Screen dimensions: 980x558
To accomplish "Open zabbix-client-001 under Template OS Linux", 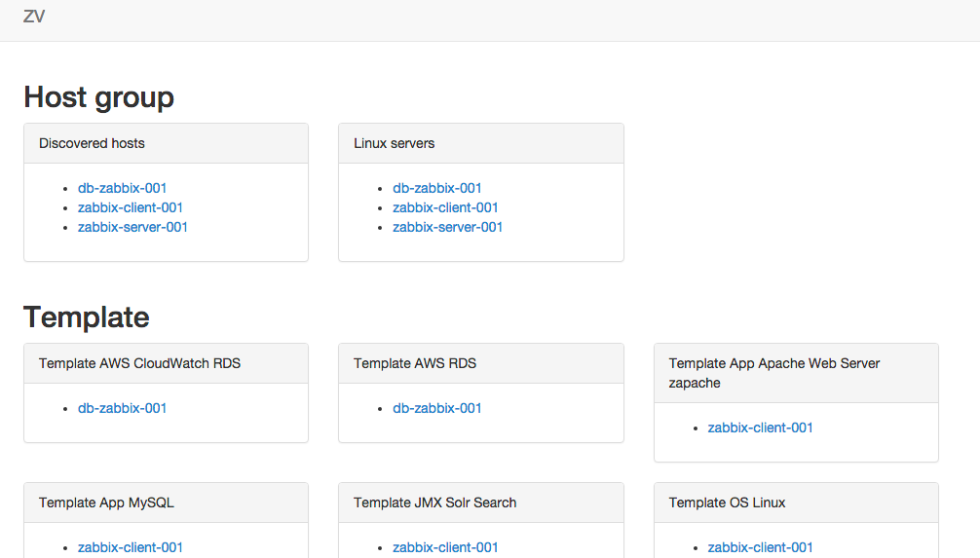I will pos(760,547).
